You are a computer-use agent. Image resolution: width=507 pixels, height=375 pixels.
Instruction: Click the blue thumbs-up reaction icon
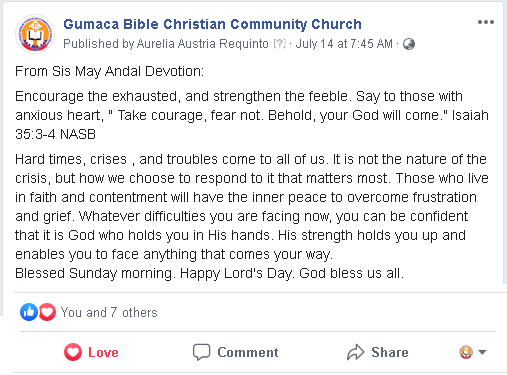(x=29, y=312)
